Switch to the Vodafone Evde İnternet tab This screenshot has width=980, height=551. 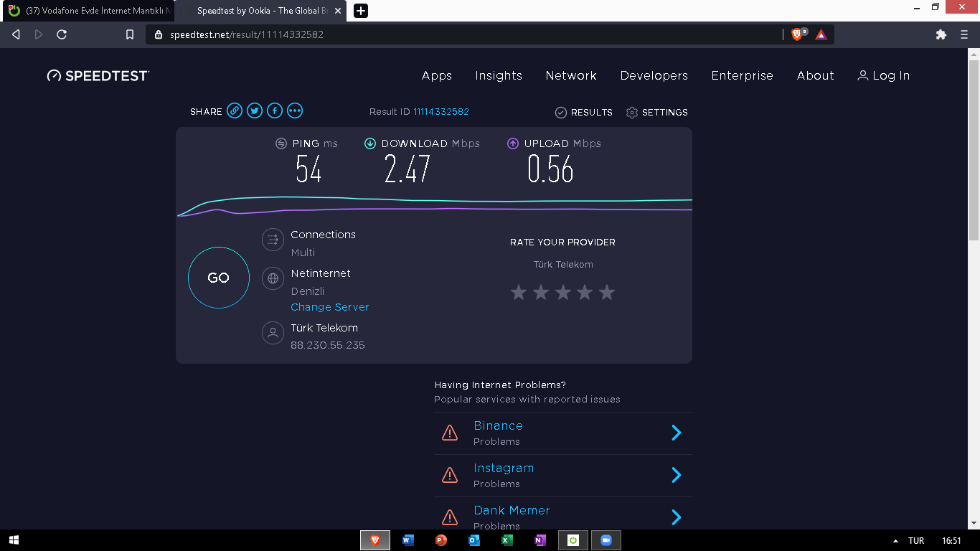tap(88, 11)
